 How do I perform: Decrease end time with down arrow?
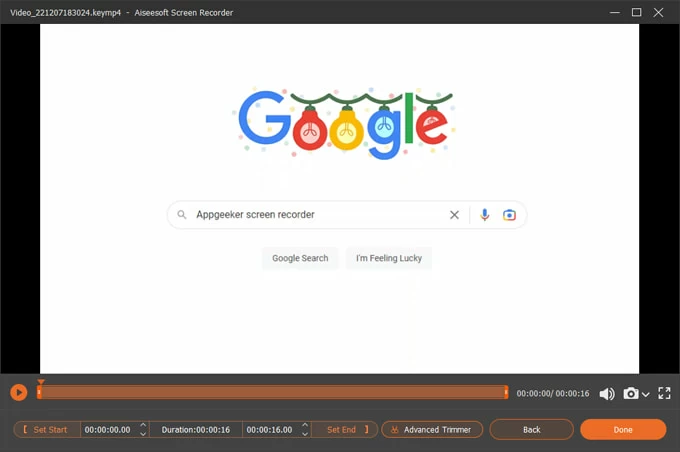pyautogui.click(x=305, y=434)
